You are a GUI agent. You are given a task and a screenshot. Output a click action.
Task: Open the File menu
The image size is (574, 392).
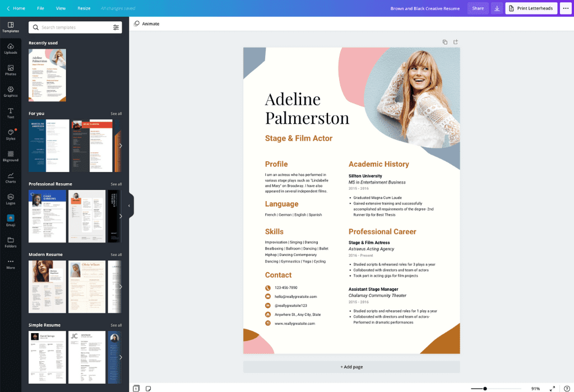pos(40,8)
